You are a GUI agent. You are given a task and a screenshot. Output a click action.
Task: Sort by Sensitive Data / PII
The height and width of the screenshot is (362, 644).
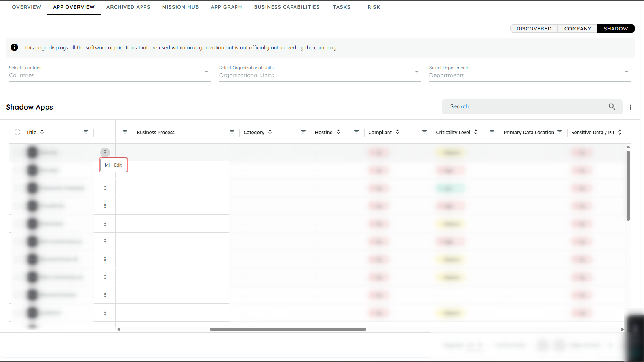tap(620, 132)
